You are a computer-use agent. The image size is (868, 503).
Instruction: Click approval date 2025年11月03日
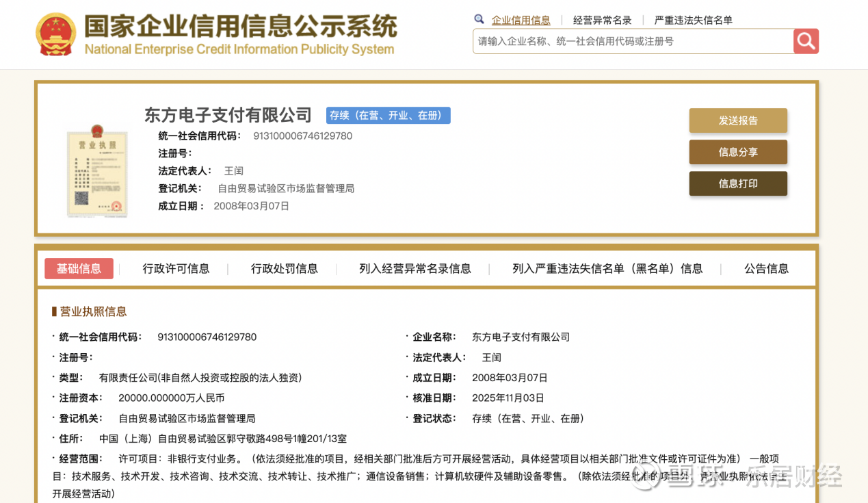coord(508,398)
